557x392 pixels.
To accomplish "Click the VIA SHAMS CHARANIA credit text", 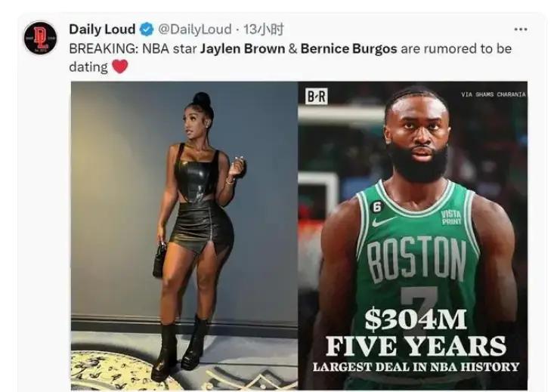I will (x=493, y=94).
